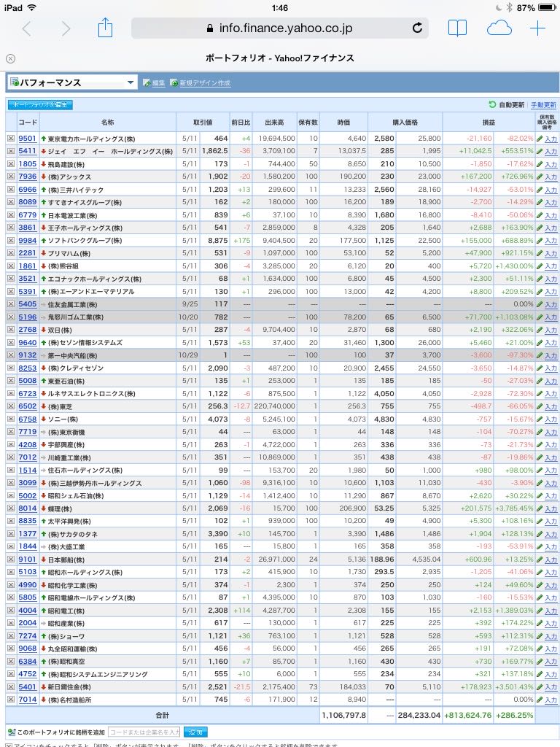Click the Wi-Fi status icon
560x747 pixels.
pos(32,7)
